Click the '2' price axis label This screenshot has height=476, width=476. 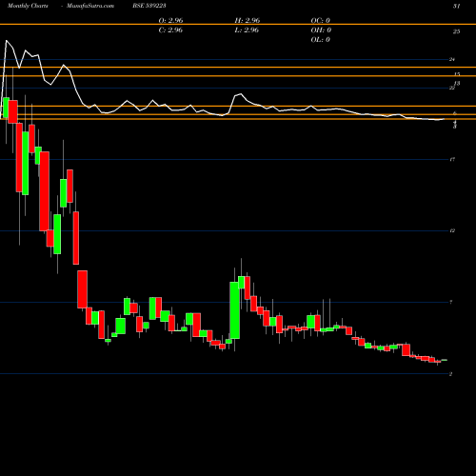(451, 374)
